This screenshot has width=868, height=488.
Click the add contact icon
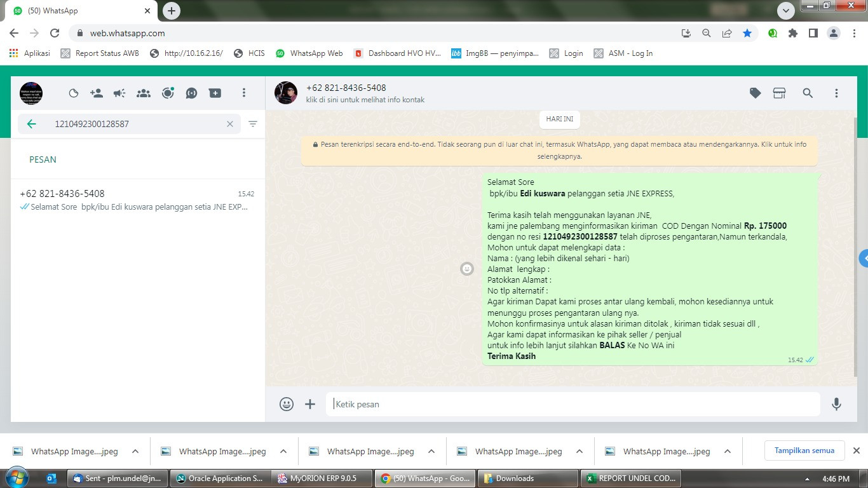coord(97,93)
